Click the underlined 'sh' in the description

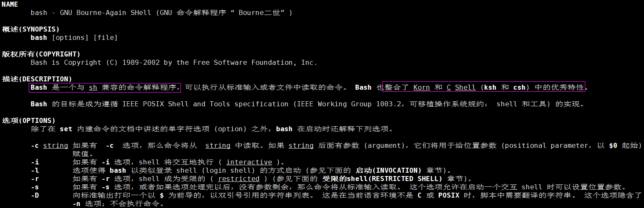point(93,87)
